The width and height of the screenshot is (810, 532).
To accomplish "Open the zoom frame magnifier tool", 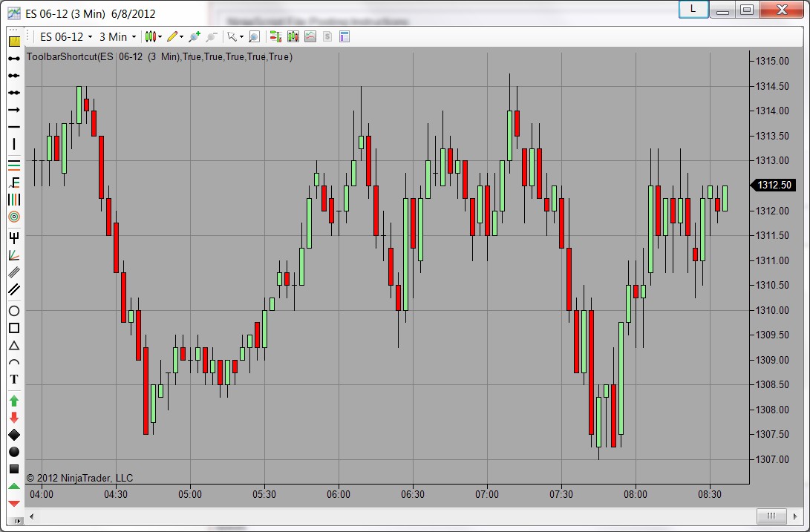I will click(x=254, y=36).
